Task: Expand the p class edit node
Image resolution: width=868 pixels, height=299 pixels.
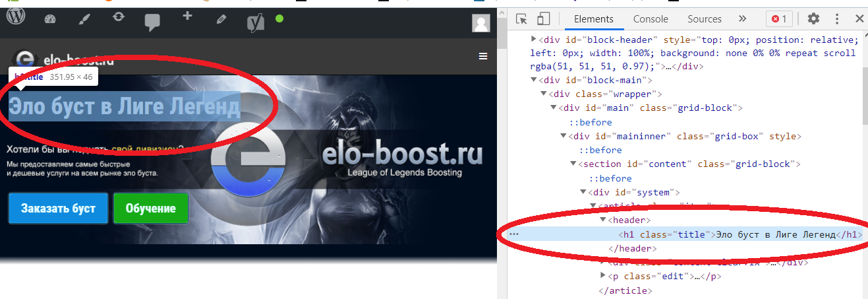Action: point(602,275)
